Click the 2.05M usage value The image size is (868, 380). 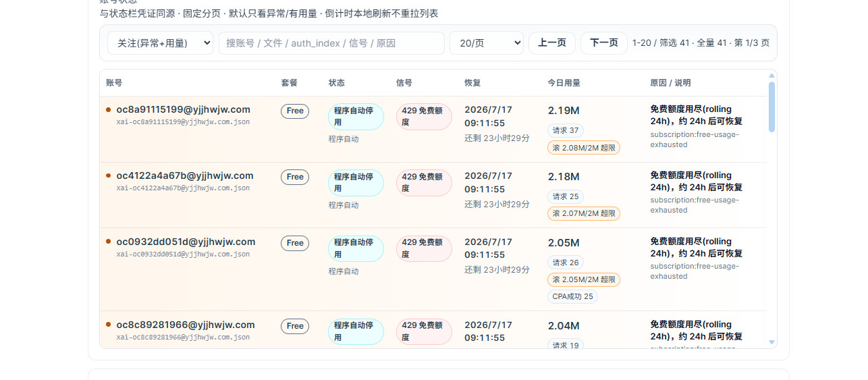pos(564,243)
